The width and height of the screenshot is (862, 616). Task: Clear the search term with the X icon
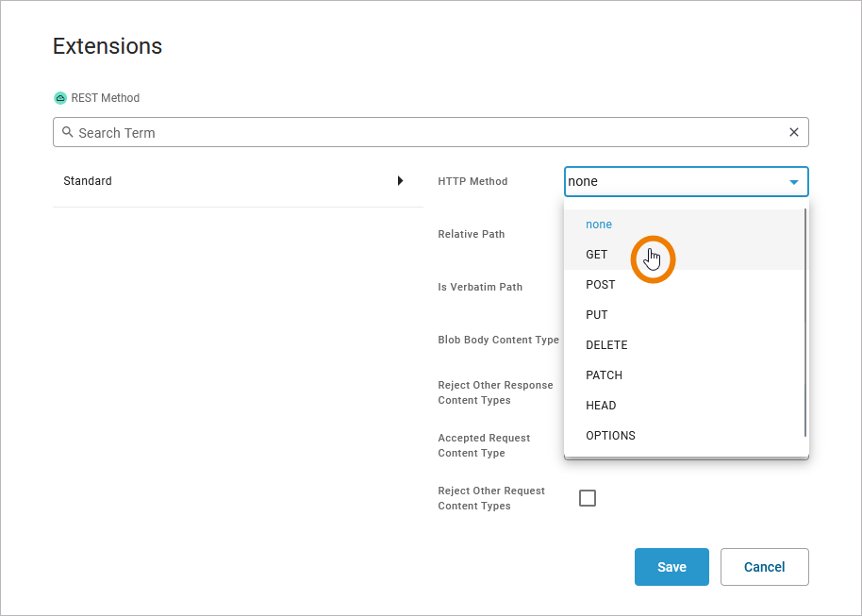point(793,132)
